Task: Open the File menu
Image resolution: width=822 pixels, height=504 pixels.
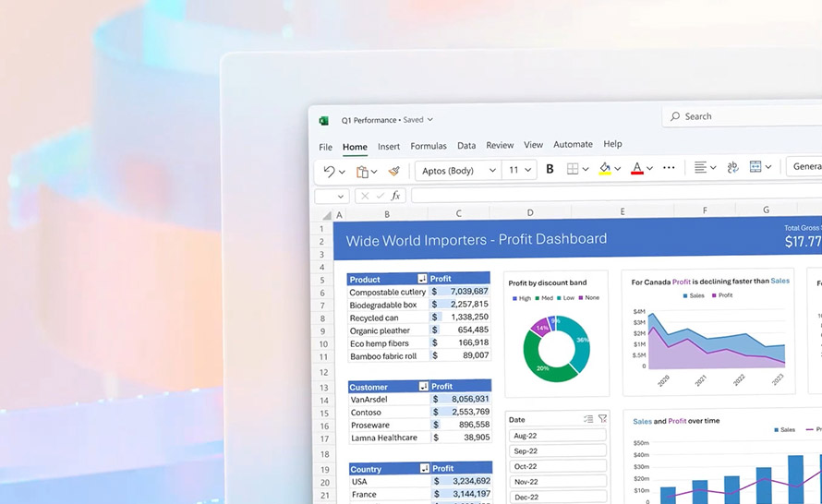Action: [x=325, y=147]
